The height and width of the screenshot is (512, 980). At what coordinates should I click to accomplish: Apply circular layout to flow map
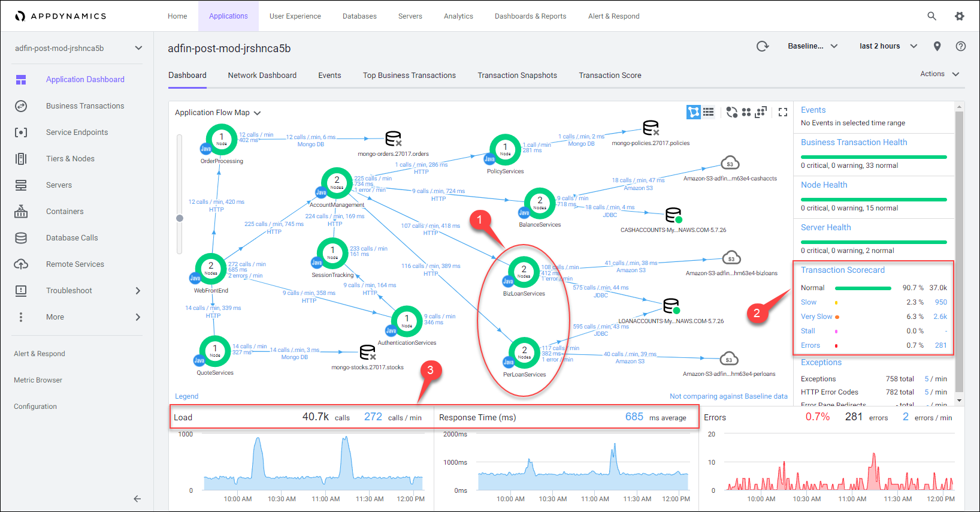(731, 112)
